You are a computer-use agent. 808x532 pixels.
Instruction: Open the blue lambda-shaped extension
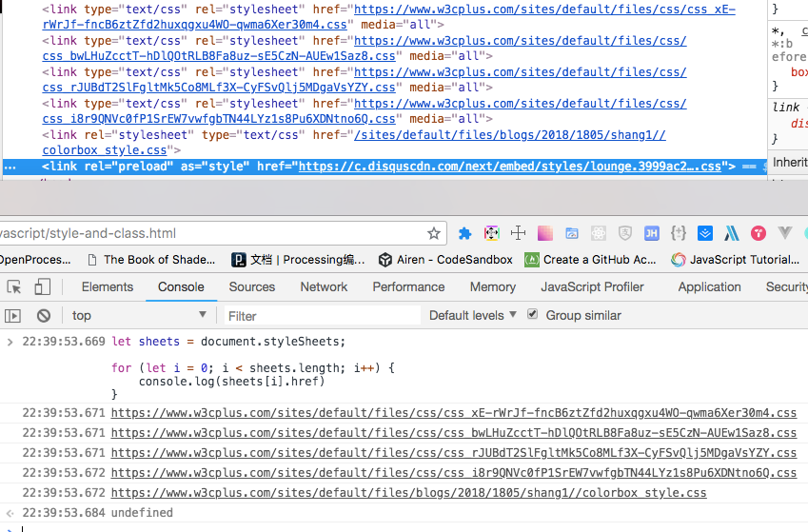(732, 233)
